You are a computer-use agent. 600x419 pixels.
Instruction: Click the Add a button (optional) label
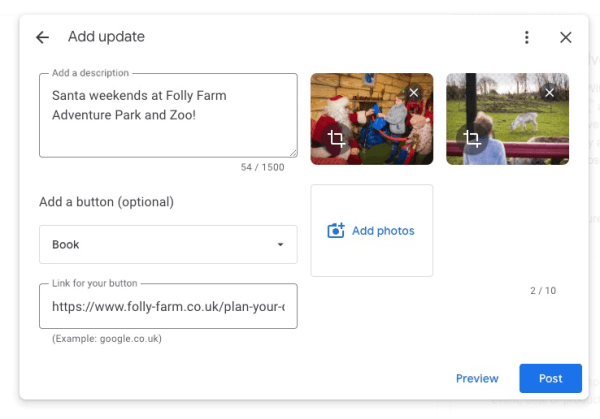pyautogui.click(x=106, y=202)
